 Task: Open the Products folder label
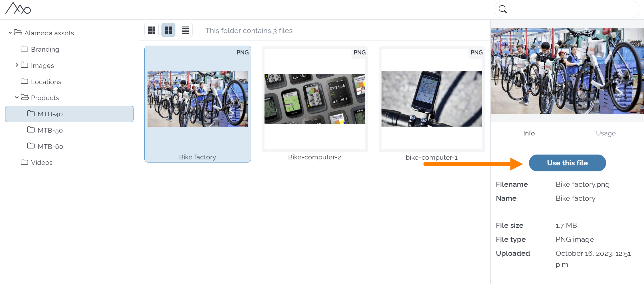(45, 98)
